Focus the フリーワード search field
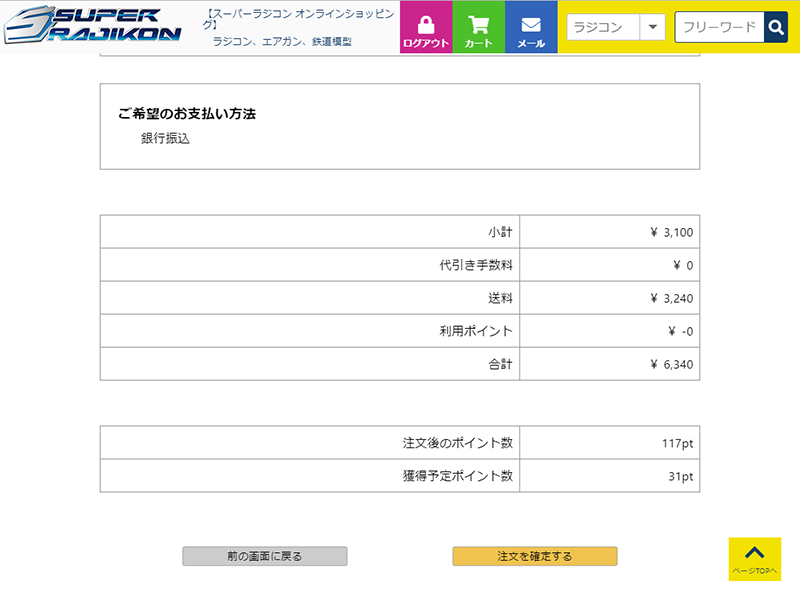The width and height of the screenshot is (800, 596). point(719,28)
